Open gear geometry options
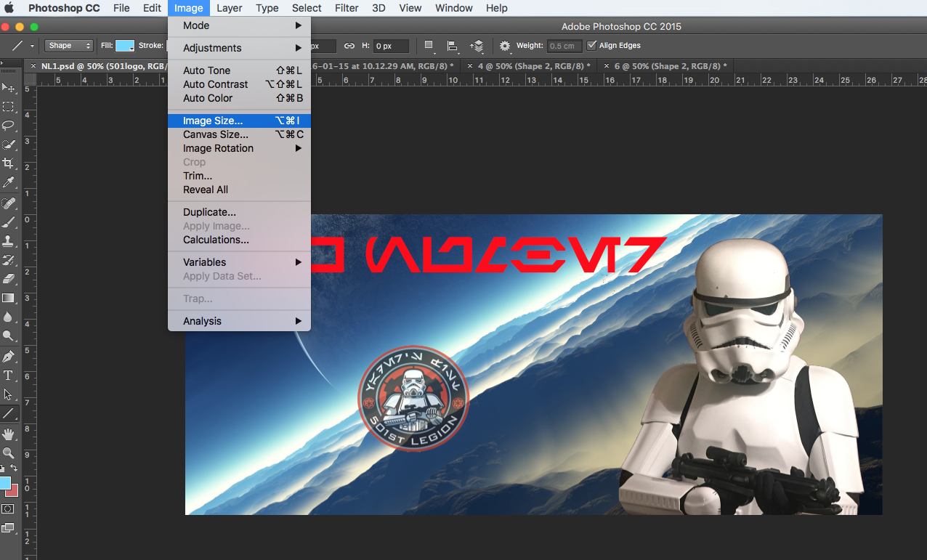The height and width of the screenshot is (560, 927). [x=505, y=46]
